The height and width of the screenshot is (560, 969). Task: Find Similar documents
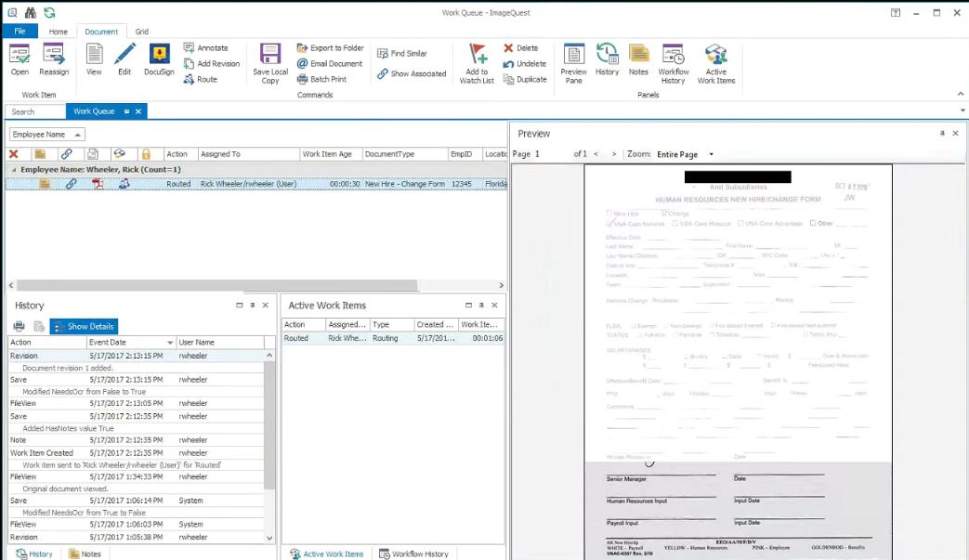(x=401, y=54)
